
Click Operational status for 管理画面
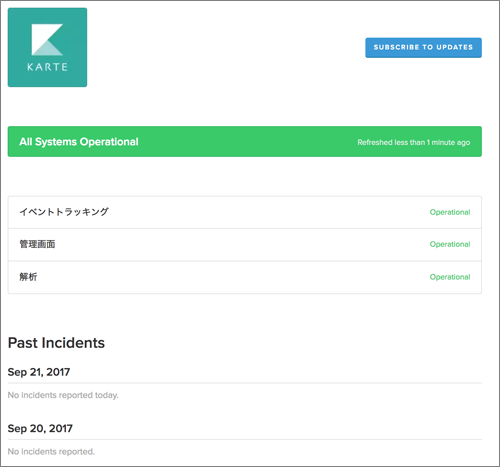[x=450, y=244]
